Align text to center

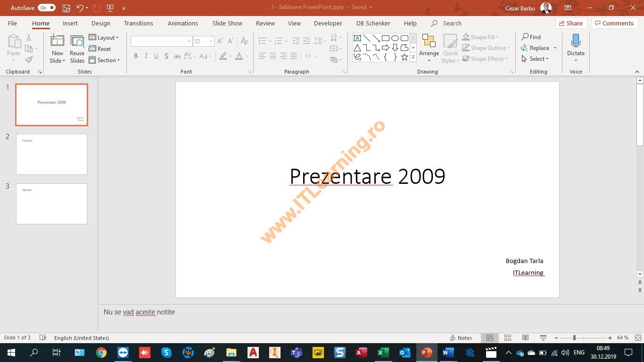pyautogui.click(x=273, y=56)
